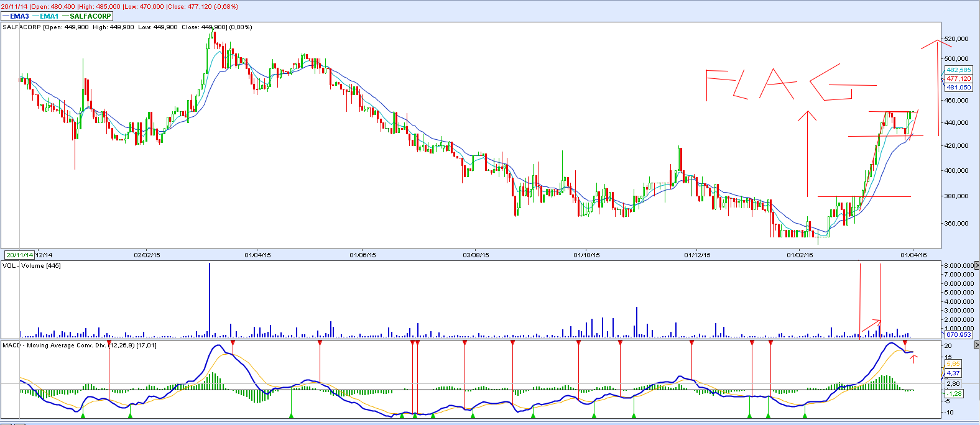Click the VOL - Volume panel title
Viewport: 980px width, 425px height.
(32, 266)
